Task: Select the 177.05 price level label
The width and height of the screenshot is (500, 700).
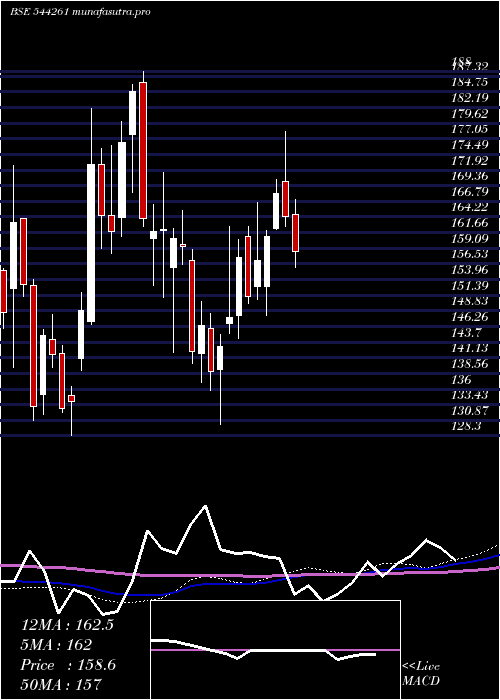Action: click(471, 129)
